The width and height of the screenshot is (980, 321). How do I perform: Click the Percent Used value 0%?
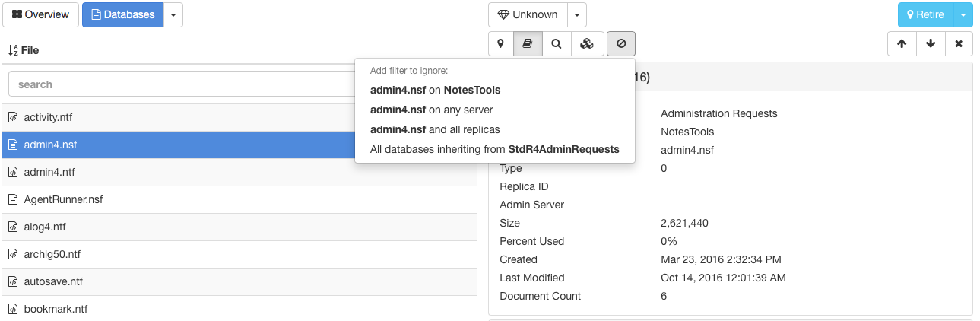tap(669, 241)
